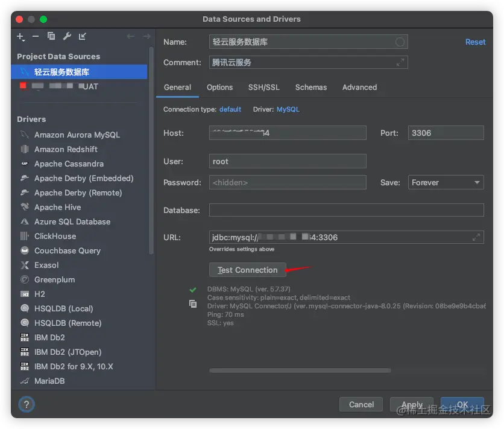
Task: Click the Test Connection button
Action: coord(248,270)
